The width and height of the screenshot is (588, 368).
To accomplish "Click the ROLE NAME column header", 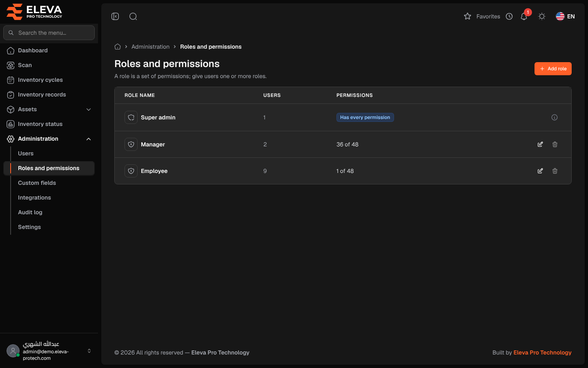I will tap(140, 95).
